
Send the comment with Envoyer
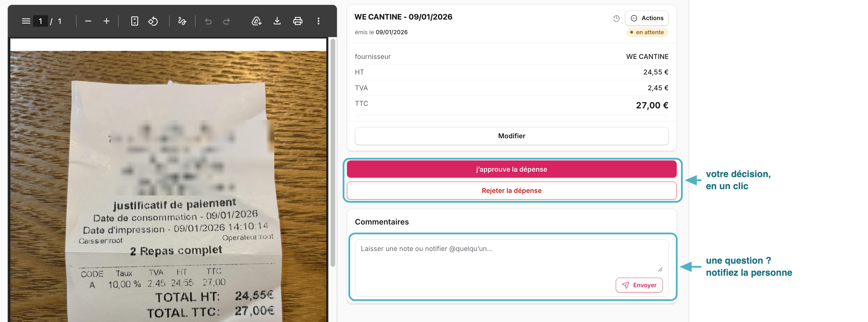639,285
